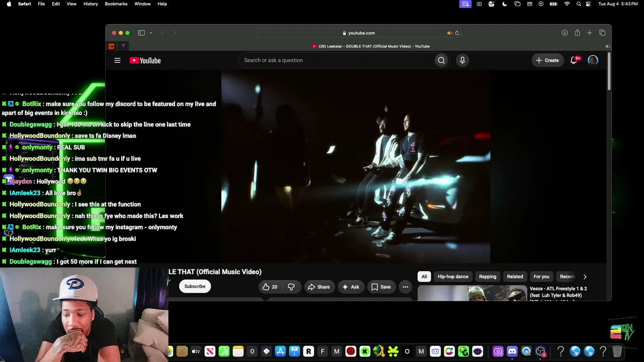Expand the Safari sidebar dropdown arrow

151,33
